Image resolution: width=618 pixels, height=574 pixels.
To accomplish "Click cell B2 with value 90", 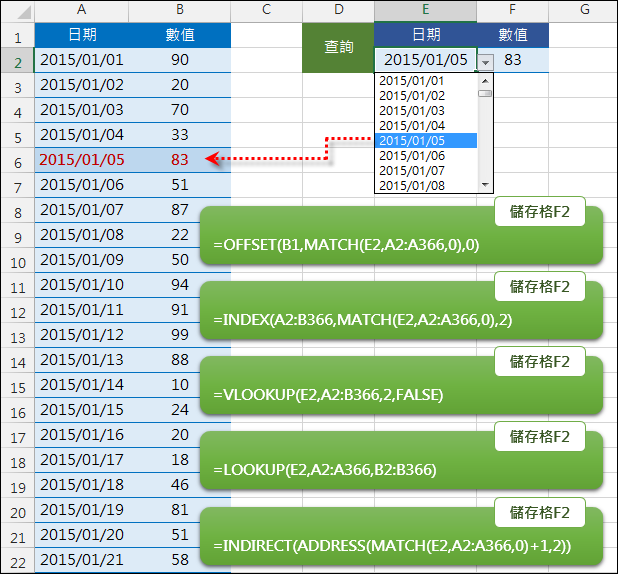I will pos(180,60).
